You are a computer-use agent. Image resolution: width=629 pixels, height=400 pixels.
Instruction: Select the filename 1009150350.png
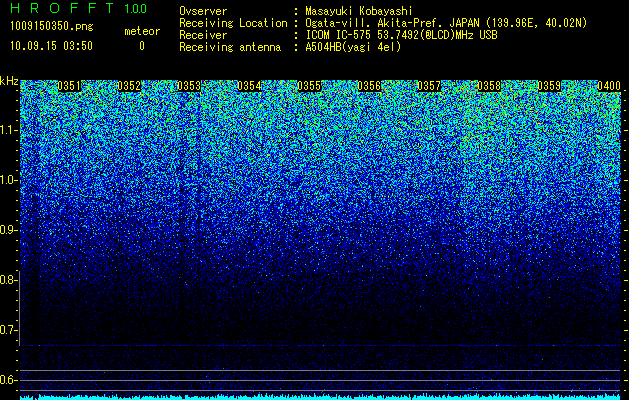(52, 26)
